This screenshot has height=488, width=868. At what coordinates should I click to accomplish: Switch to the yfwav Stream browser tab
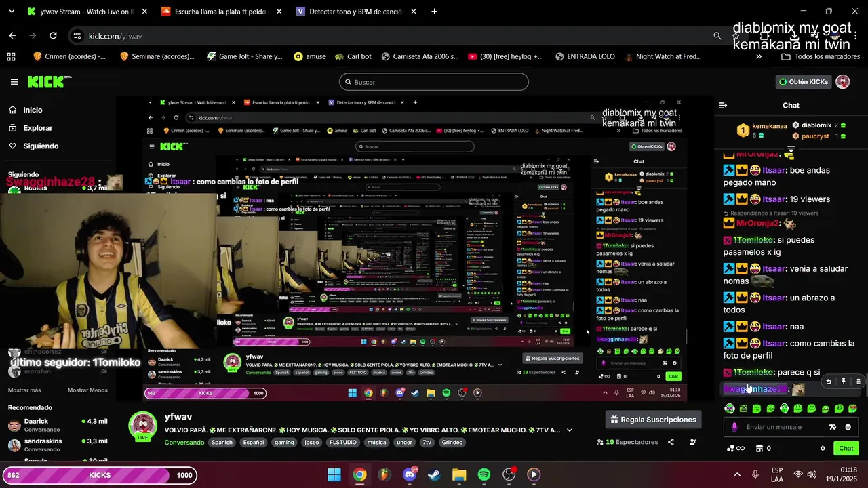(87, 12)
